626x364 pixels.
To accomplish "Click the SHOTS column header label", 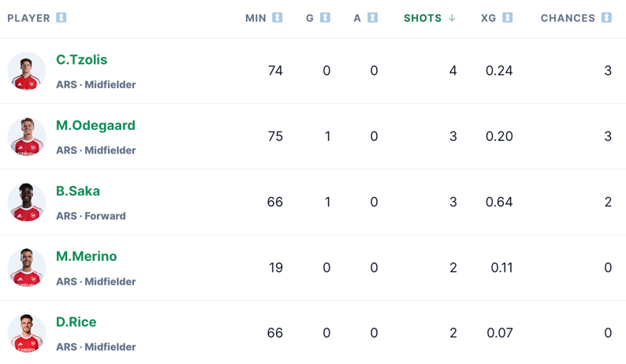I will 423,18.
